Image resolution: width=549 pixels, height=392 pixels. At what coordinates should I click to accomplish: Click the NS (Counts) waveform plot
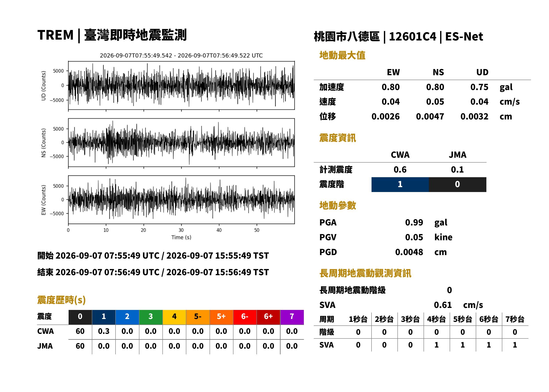click(x=181, y=143)
